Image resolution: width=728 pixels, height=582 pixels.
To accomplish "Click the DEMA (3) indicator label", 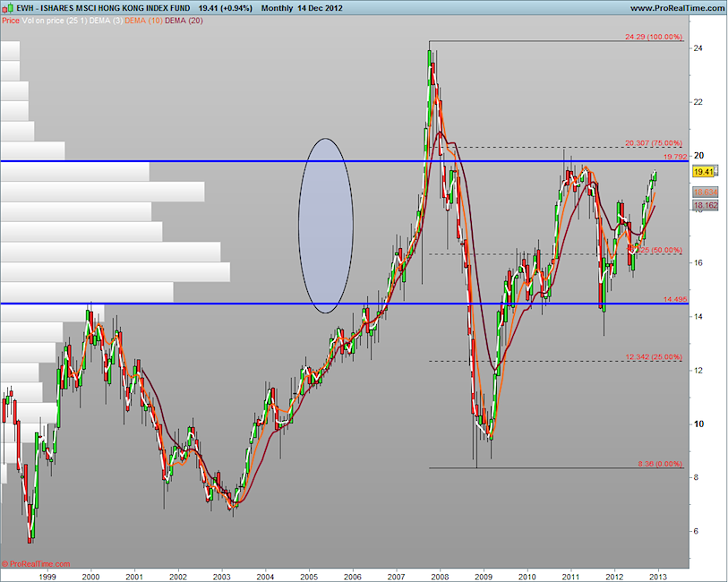I will [x=107, y=21].
